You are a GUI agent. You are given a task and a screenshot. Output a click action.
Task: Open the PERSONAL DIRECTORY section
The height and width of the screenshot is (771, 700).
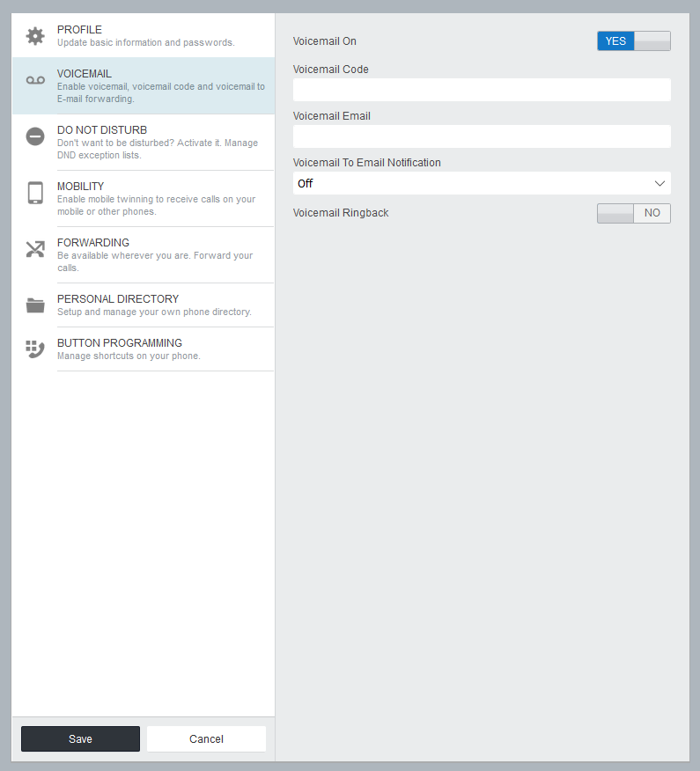pyautogui.click(x=144, y=305)
